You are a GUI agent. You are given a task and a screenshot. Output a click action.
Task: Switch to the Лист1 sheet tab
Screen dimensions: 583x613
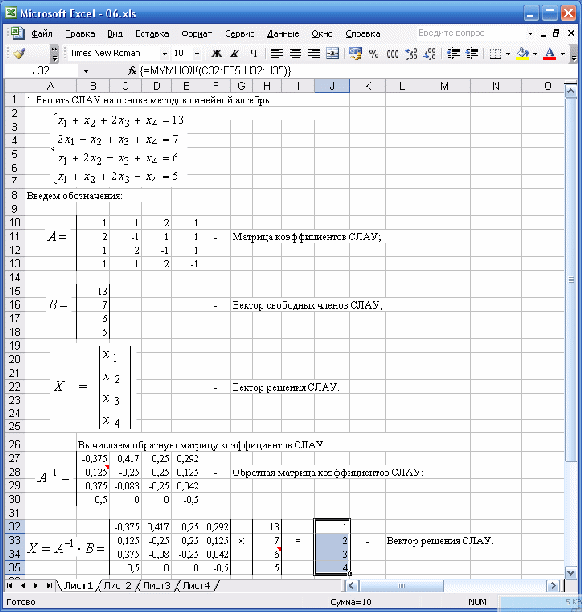[x=78, y=585]
